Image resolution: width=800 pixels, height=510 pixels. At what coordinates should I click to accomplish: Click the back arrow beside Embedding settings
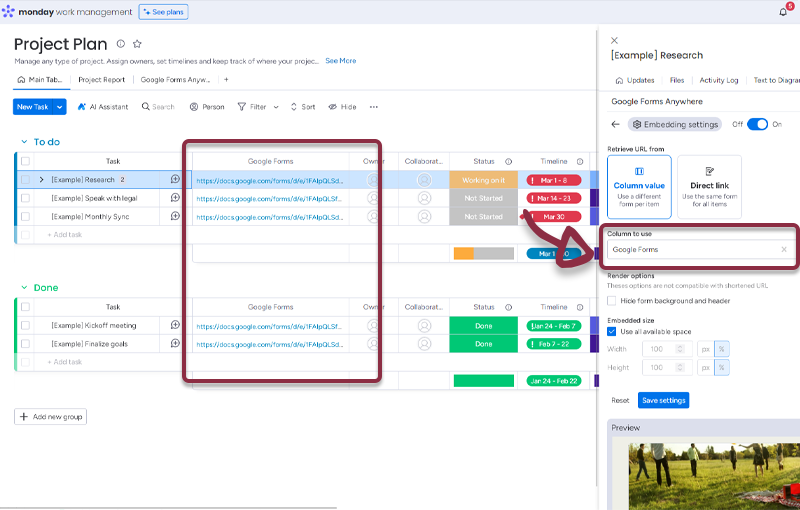(x=615, y=124)
